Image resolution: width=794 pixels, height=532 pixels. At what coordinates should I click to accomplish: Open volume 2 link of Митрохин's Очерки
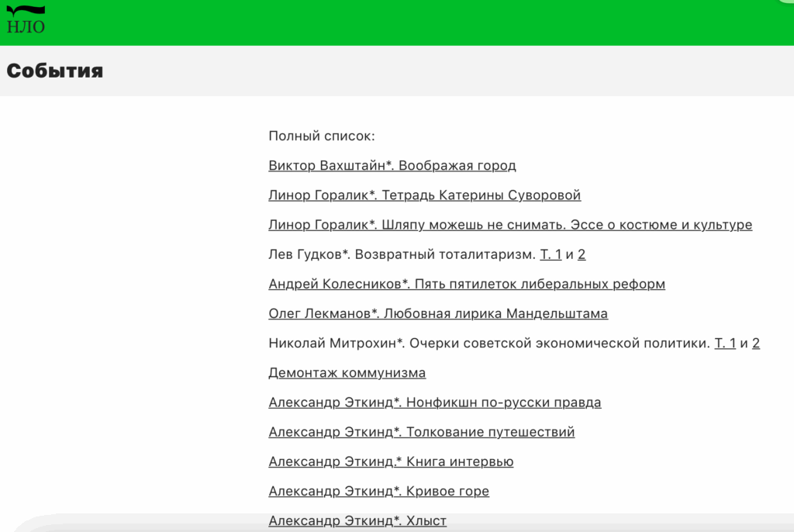pos(755,344)
